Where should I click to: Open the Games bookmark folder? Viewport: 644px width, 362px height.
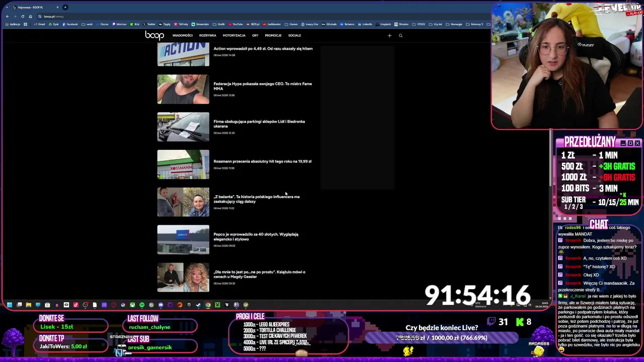click(292, 24)
